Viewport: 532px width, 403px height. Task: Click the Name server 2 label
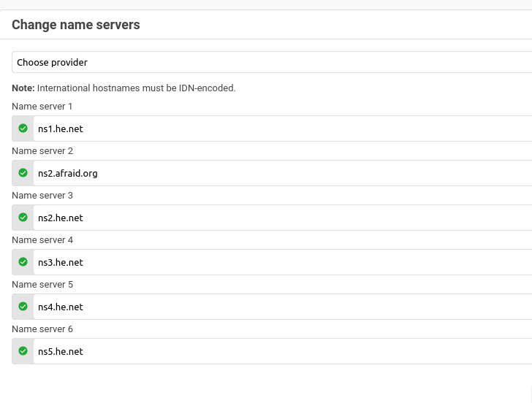[42, 151]
